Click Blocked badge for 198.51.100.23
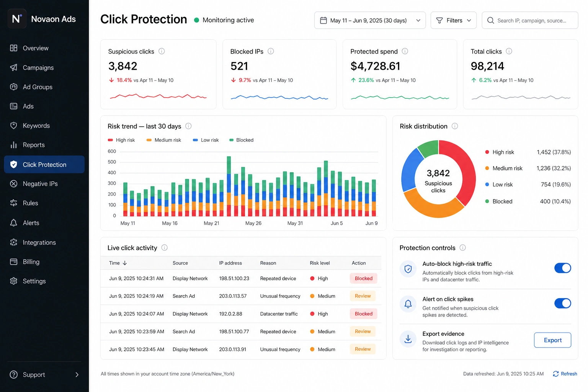This screenshot has width=588, height=392. point(363,278)
